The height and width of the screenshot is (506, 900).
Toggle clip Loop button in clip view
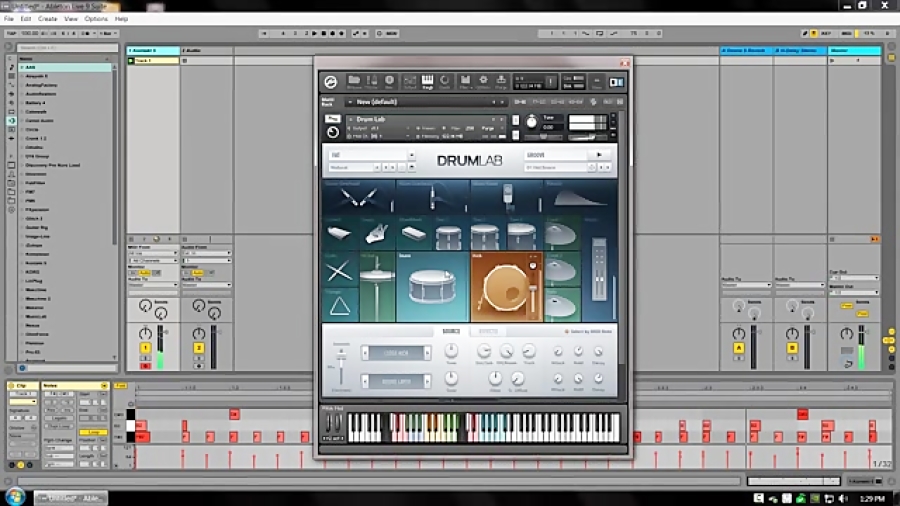(x=94, y=432)
